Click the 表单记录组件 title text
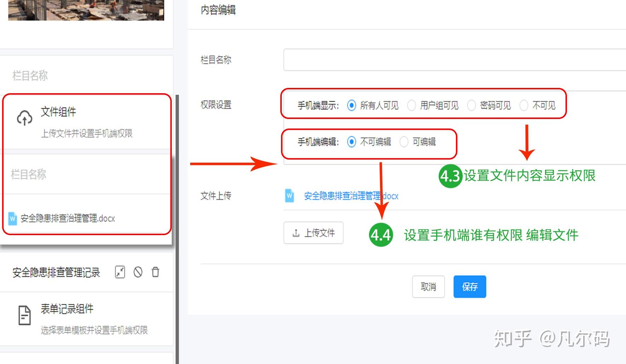 coord(67,309)
